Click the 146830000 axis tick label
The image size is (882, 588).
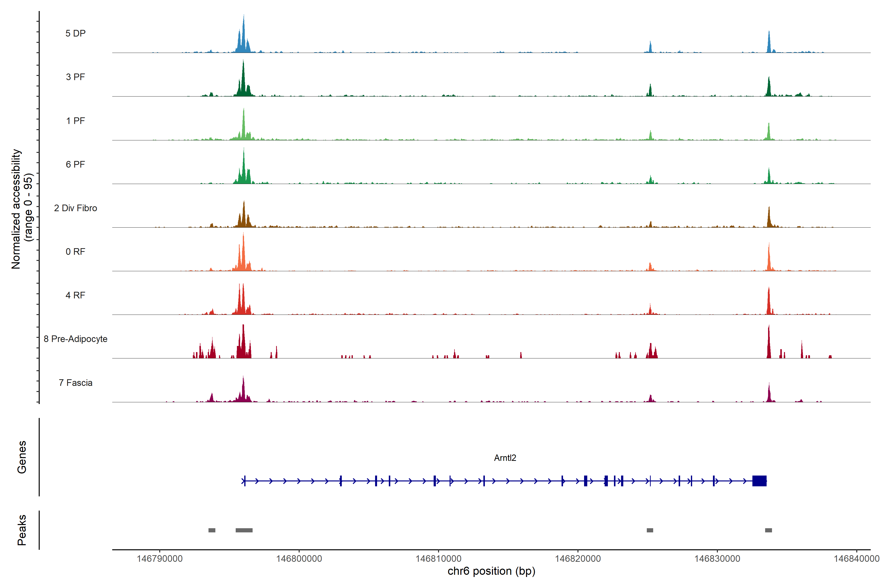(717, 558)
